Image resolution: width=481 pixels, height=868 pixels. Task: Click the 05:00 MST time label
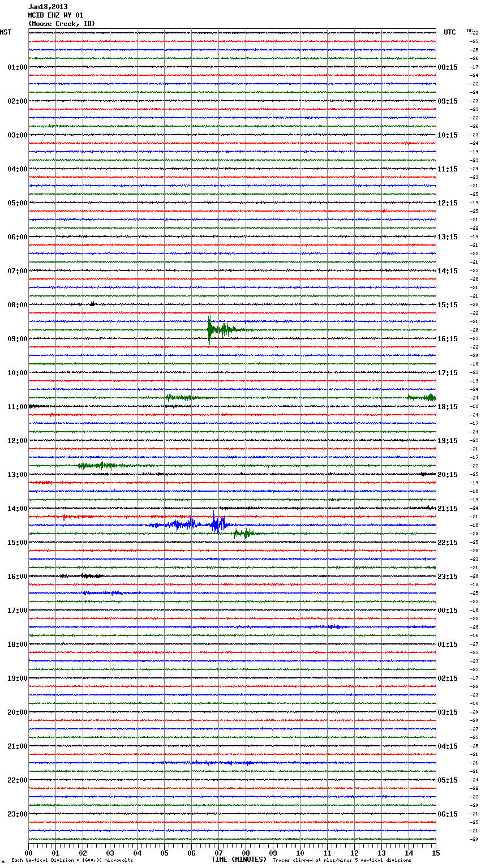(x=18, y=203)
